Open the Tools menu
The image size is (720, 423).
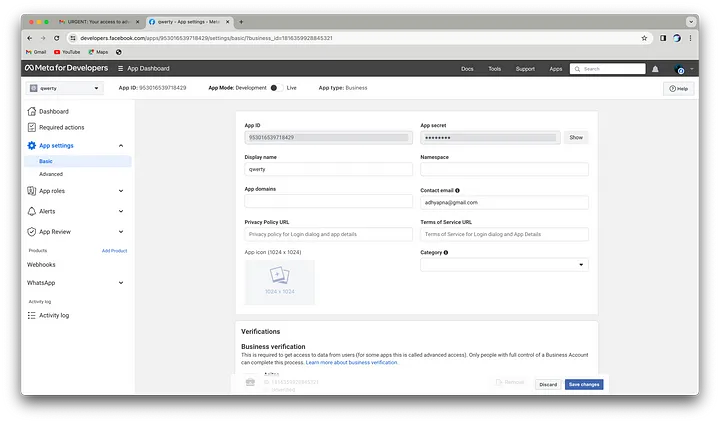click(x=495, y=69)
